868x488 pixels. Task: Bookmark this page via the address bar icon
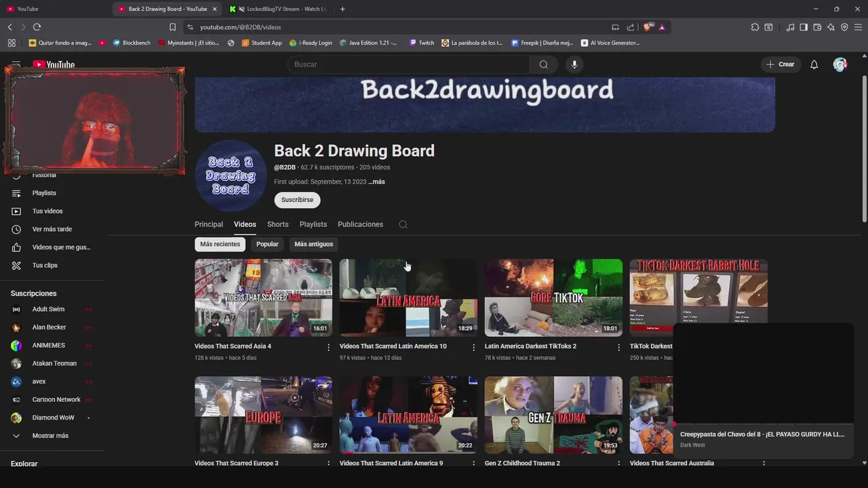pyautogui.click(x=172, y=27)
